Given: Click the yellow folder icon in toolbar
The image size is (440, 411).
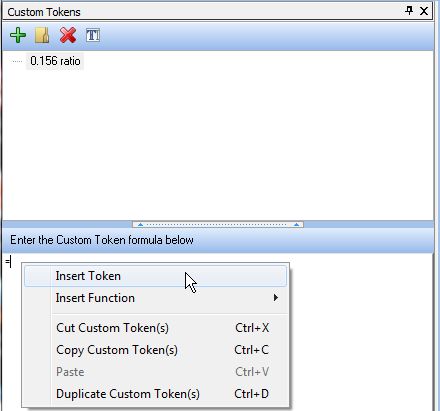Looking at the screenshot, I should (42, 35).
